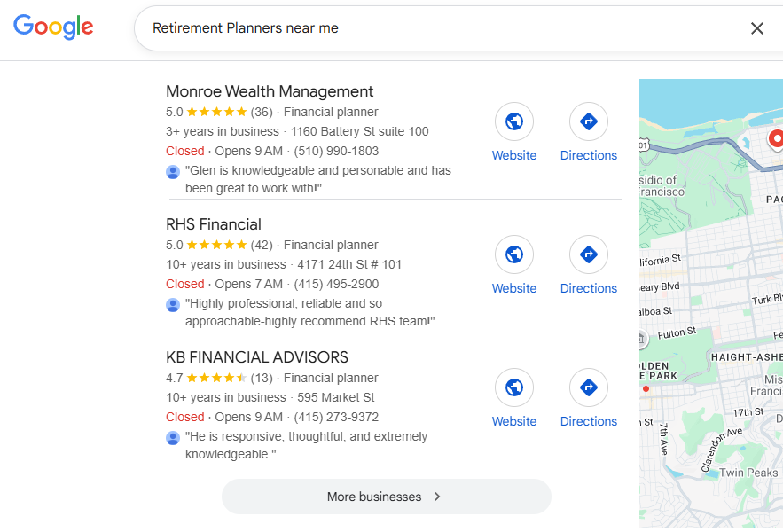This screenshot has height=532, width=783.
Task: Click the five-star rating for Monroe Wealth
Action: tap(216, 112)
